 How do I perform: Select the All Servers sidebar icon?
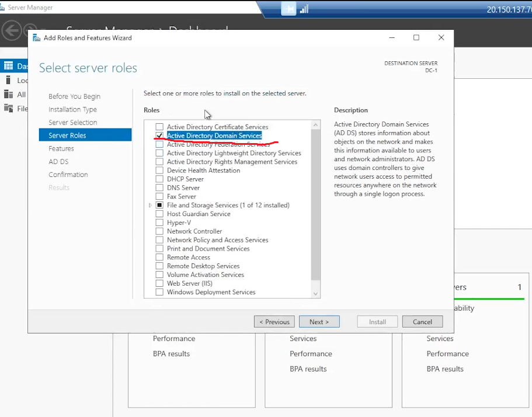point(9,95)
